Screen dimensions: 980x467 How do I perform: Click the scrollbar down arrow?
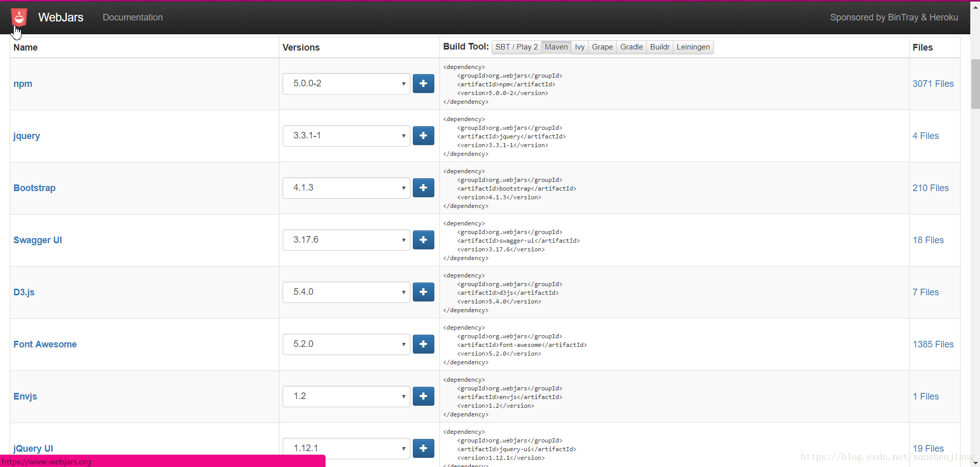pos(975,462)
